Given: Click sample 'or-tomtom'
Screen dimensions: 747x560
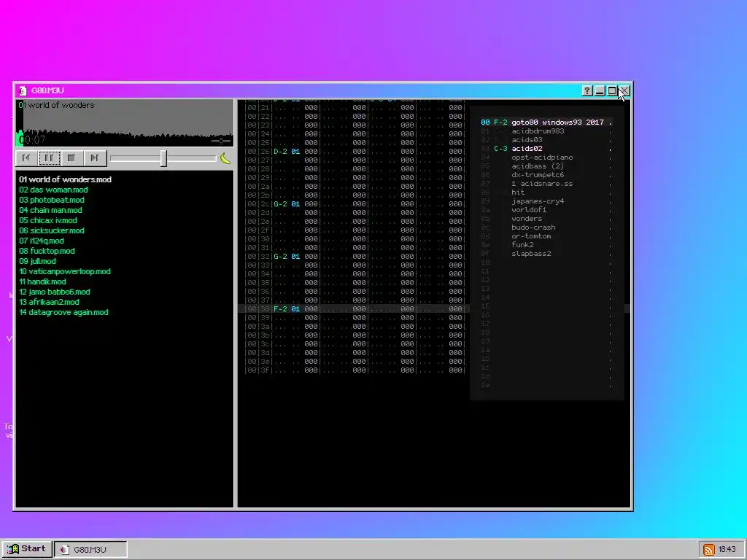Looking at the screenshot, I should click(x=531, y=236).
